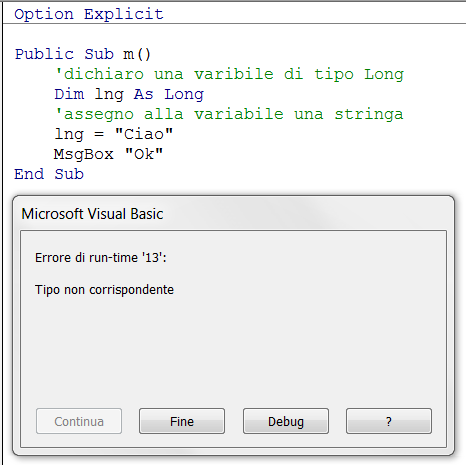Click the word Long in the Dim statement
This screenshot has height=465, width=466.
[x=184, y=95]
